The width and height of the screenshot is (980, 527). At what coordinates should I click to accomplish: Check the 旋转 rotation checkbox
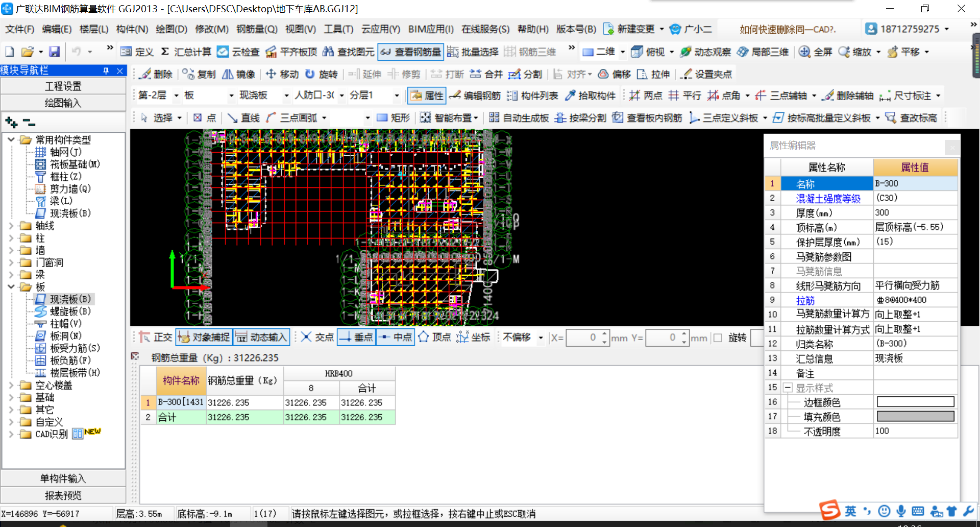click(x=718, y=338)
